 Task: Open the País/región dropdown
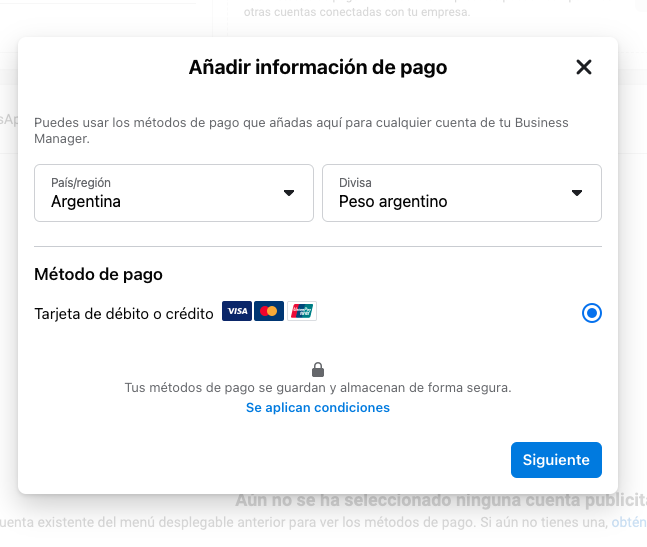point(174,193)
